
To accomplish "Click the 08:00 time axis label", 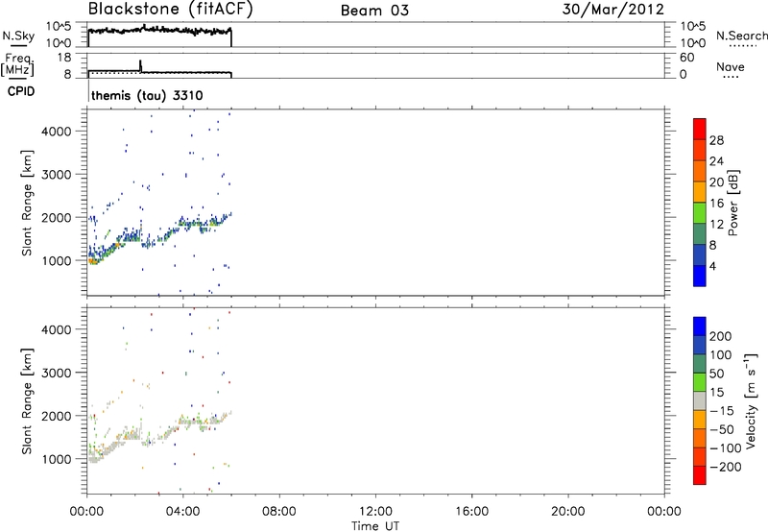I will (x=279, y=512).
